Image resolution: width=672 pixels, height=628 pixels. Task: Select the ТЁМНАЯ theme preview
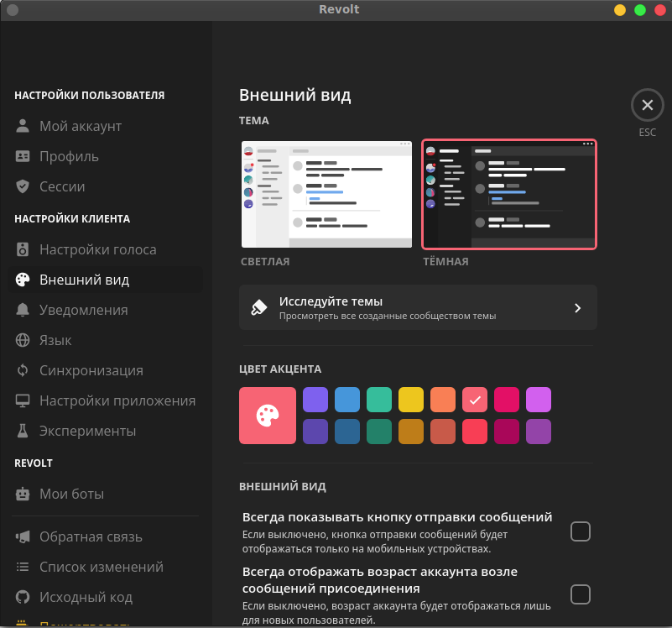[x=509, y=194]
